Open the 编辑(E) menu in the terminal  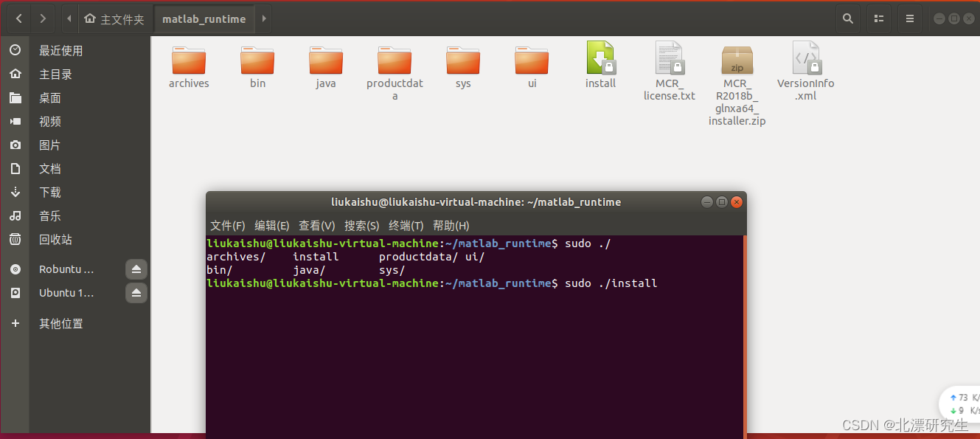coord(271,225)
